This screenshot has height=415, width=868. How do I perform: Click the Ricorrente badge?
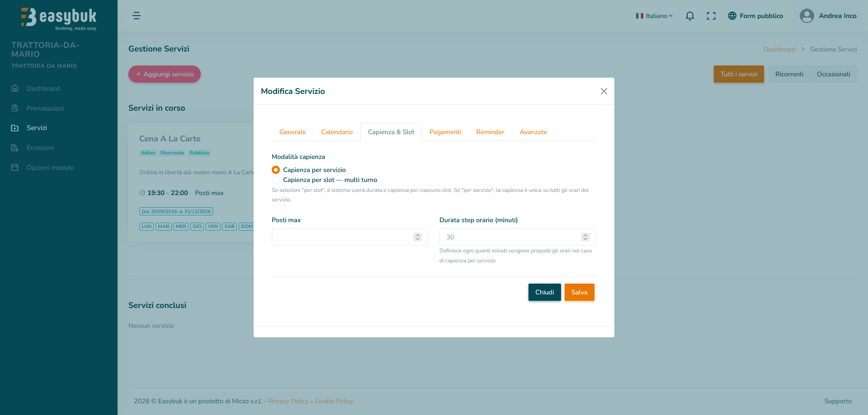point(172,153)
